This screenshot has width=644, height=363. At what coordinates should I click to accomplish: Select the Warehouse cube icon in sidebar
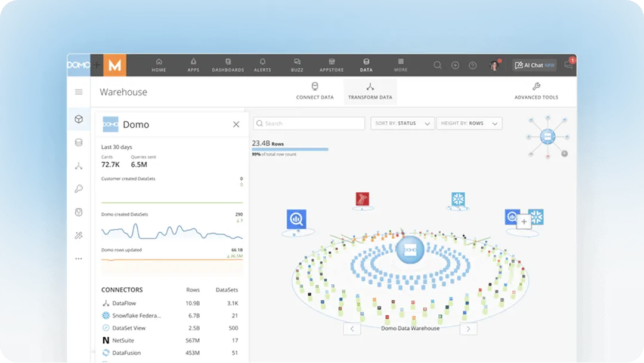[x=79, y=119]
